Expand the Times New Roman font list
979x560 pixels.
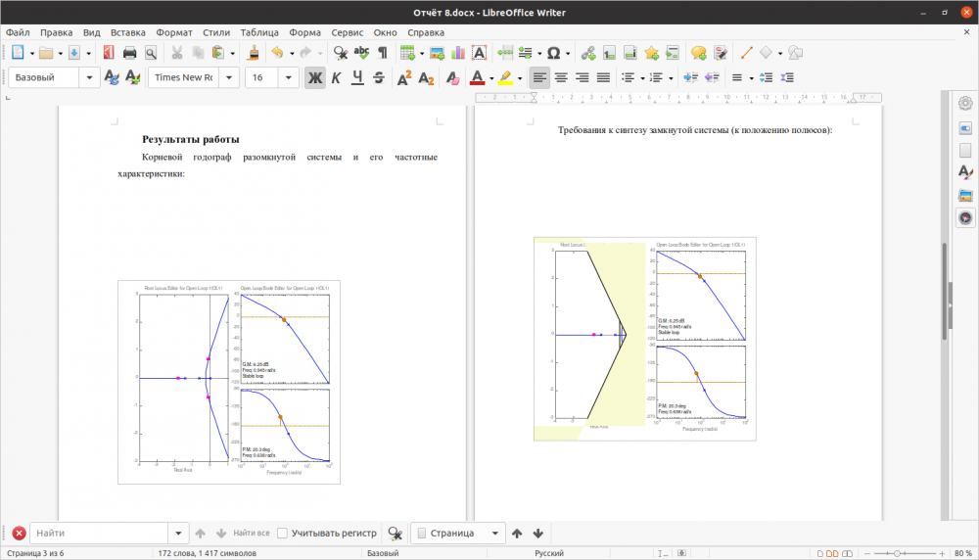(x=230, y=77)
